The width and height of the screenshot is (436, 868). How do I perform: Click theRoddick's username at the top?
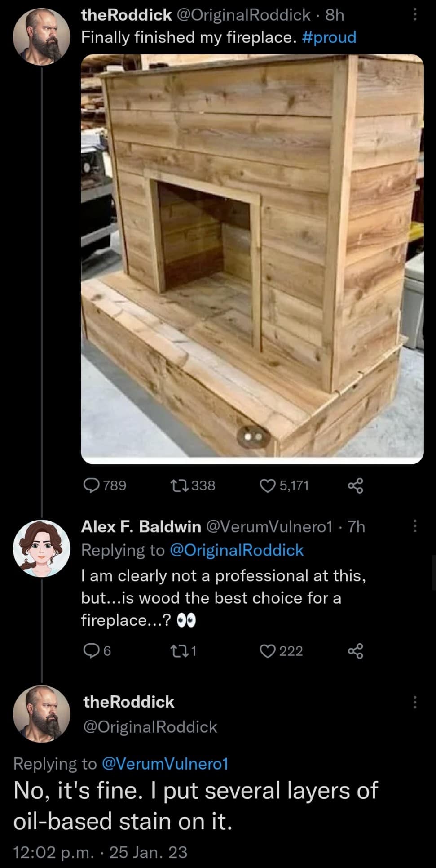[127, 15]
